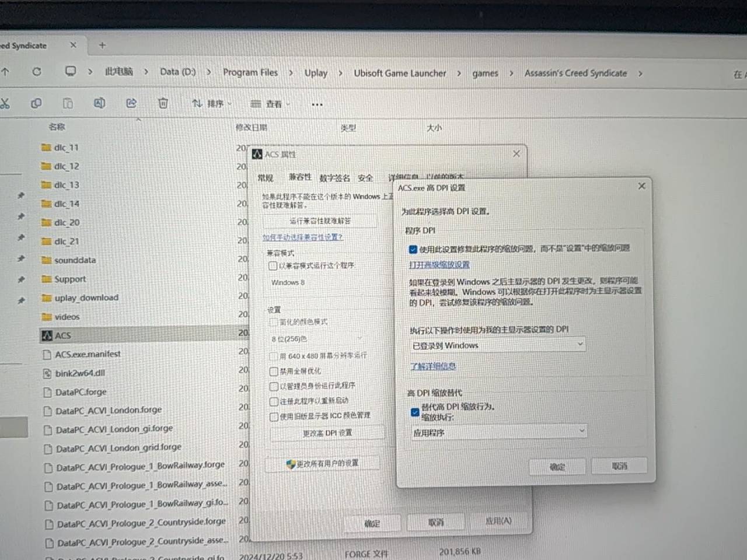Click the Up arrow navigation icon

click(5, 72)
